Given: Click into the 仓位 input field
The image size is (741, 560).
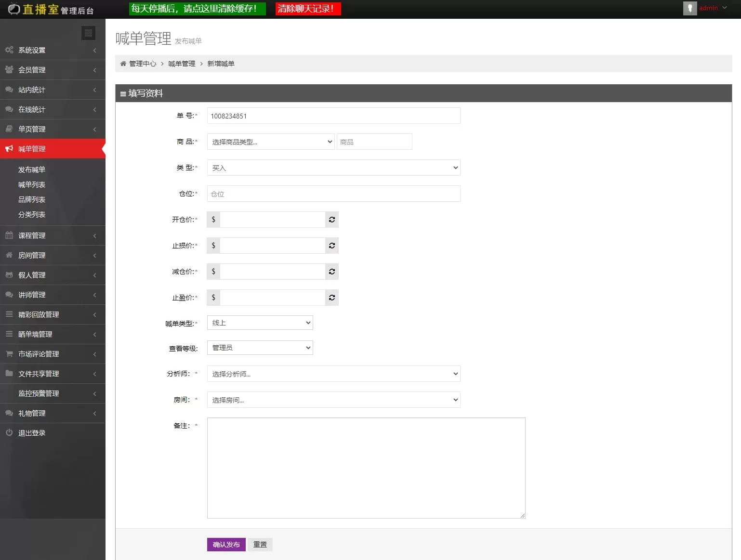Looking at the screenshot, I should click(x=333, y=194).
